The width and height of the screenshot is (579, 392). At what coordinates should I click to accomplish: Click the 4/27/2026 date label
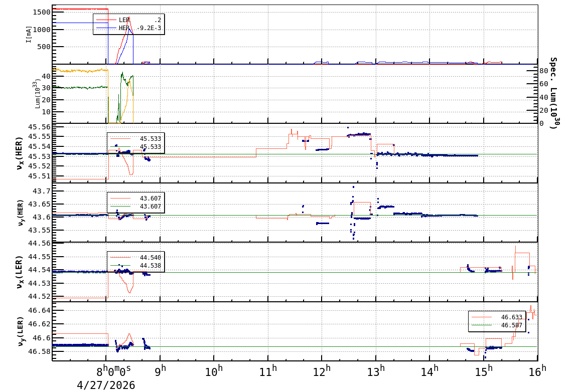click(x=106, y=385)
